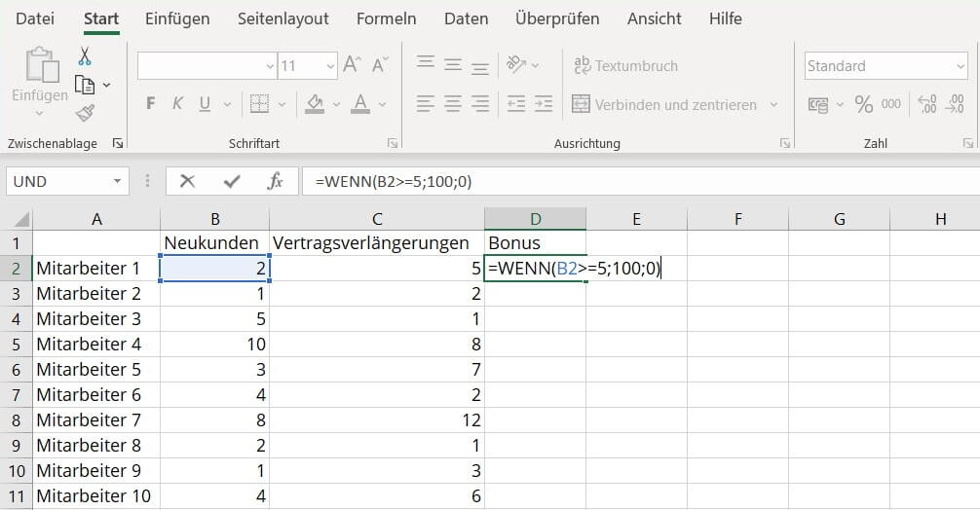The height and width of the screenshot is (510, 980).
Task: Open the font name dropdown
Action: (270, 65)
